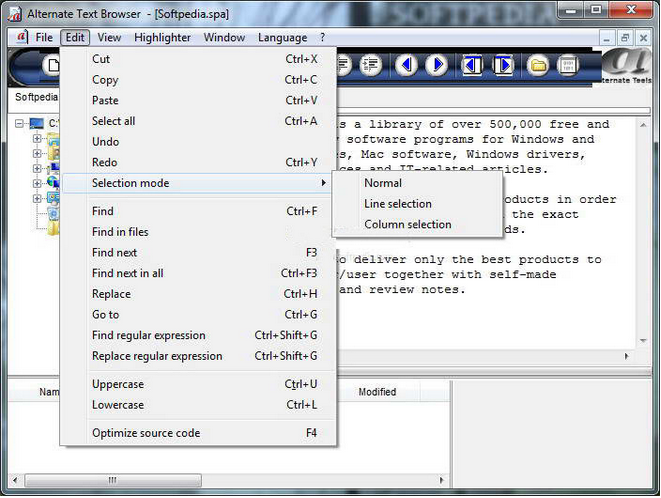Click the indent lines toolbar icon
The height and width of the screenshot is (498, 661).
[x=371, y=65]
